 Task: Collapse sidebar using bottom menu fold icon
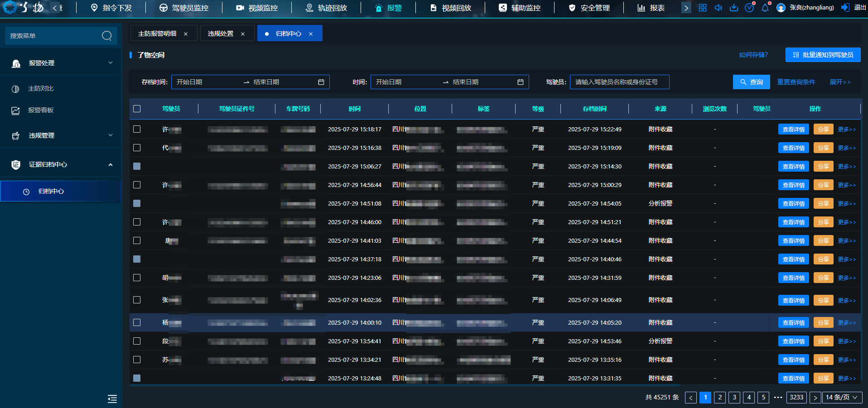pyautogui.click(x=112, y=398)
